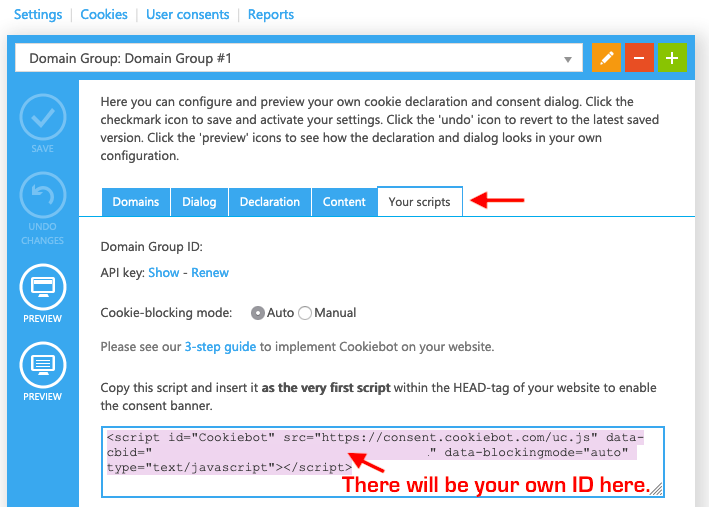Click the Show API key link

point(164,272)
